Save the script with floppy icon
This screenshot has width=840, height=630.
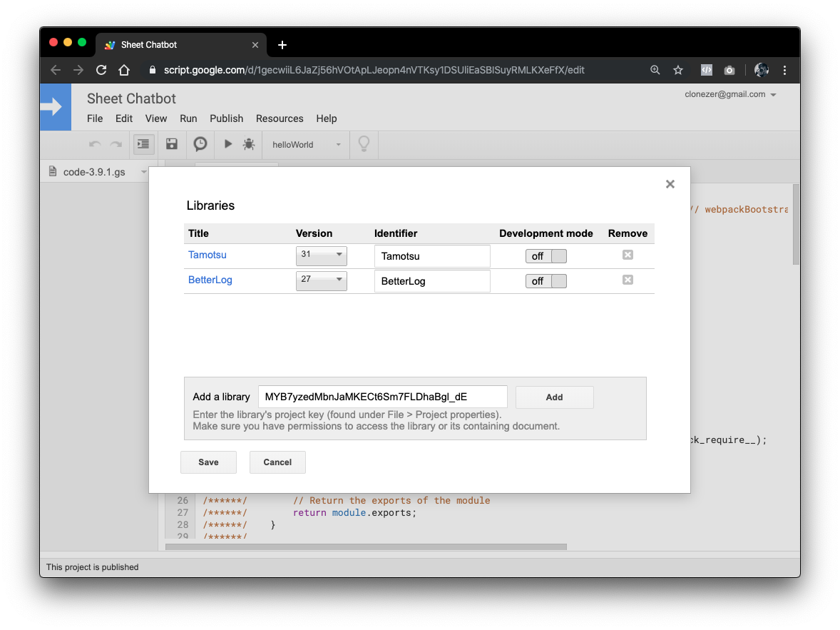(x=171, y=143)
